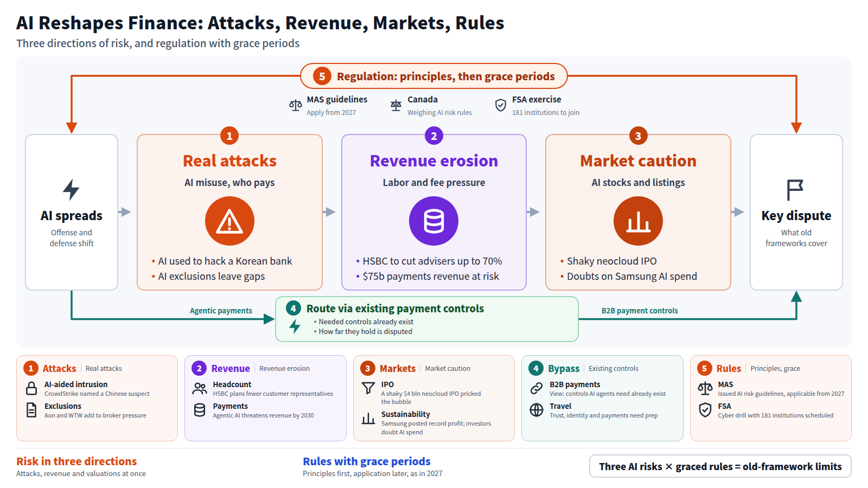The width and height of the screenshot is (868, 488).
Task: Click the database coins icon in Revenue erosion
Action: point(433,221)
